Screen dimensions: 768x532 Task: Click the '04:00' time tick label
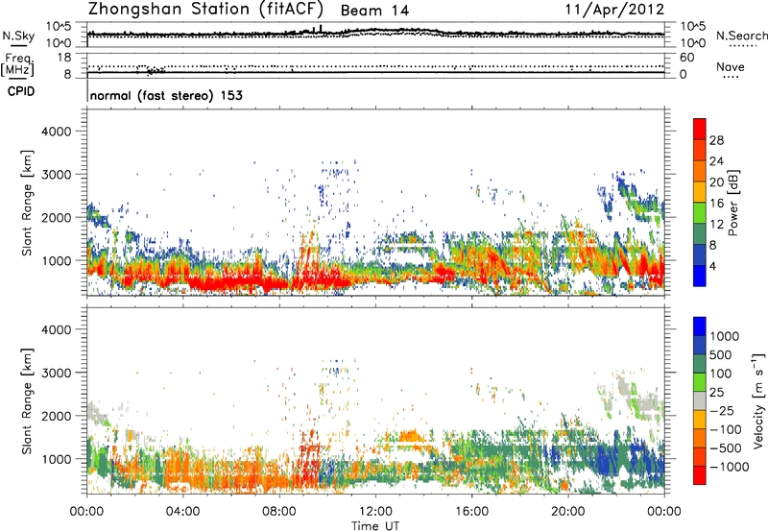(183, 512)
